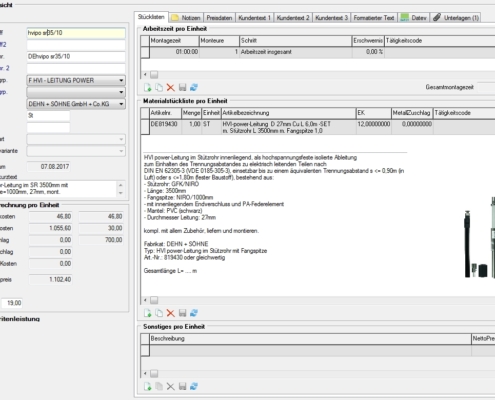Click the Schritt column header
495x400 pixels.
296,41
